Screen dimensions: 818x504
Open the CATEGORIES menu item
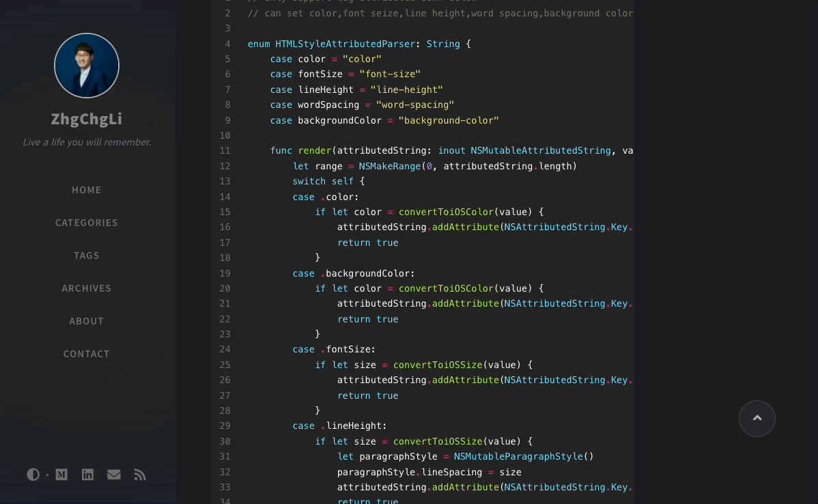coord(87,223)
